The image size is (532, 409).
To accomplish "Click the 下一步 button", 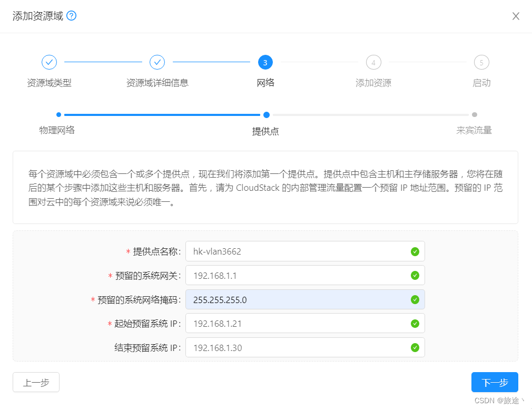I will (495, 382).
